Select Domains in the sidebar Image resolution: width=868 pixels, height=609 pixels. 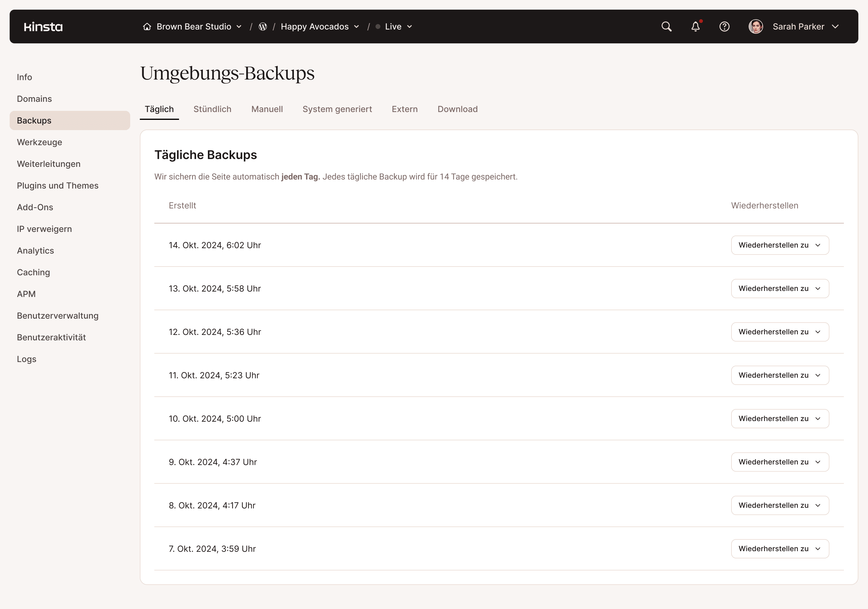point(34,98)
